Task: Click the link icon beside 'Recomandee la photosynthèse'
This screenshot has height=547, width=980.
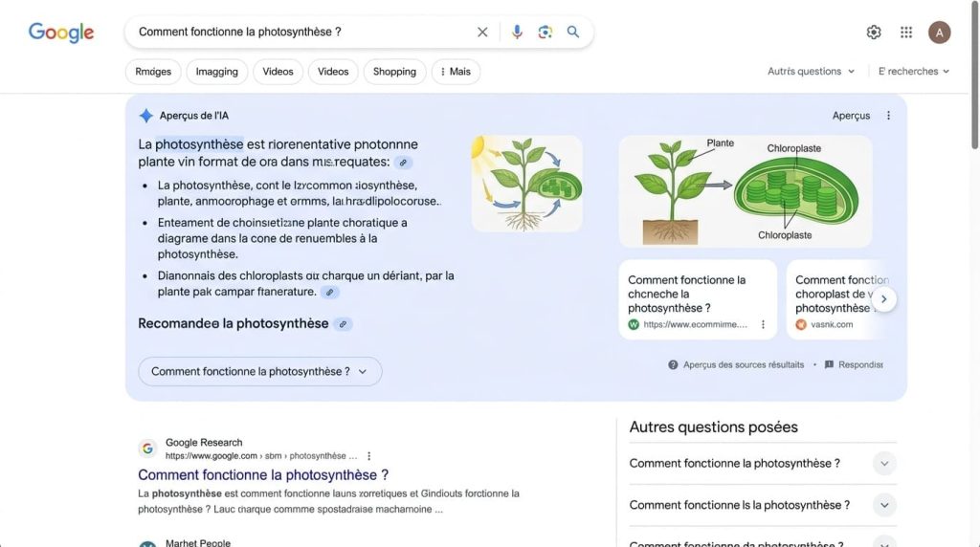Action: 343,324
